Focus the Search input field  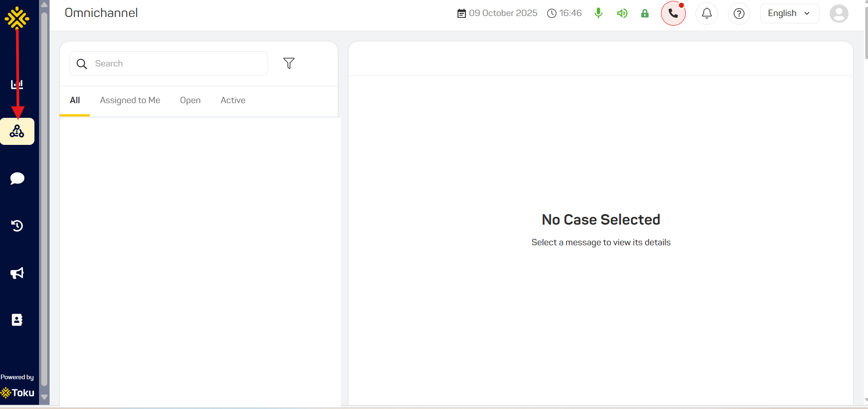(169, 64)
